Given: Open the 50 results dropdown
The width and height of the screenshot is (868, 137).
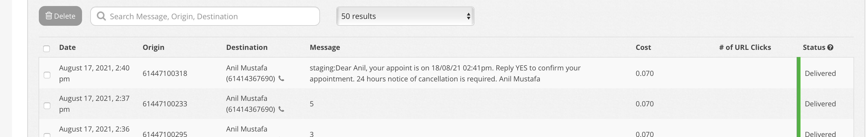Looking at the screenshot, I should pyautogui.click(x=405, y=16).
